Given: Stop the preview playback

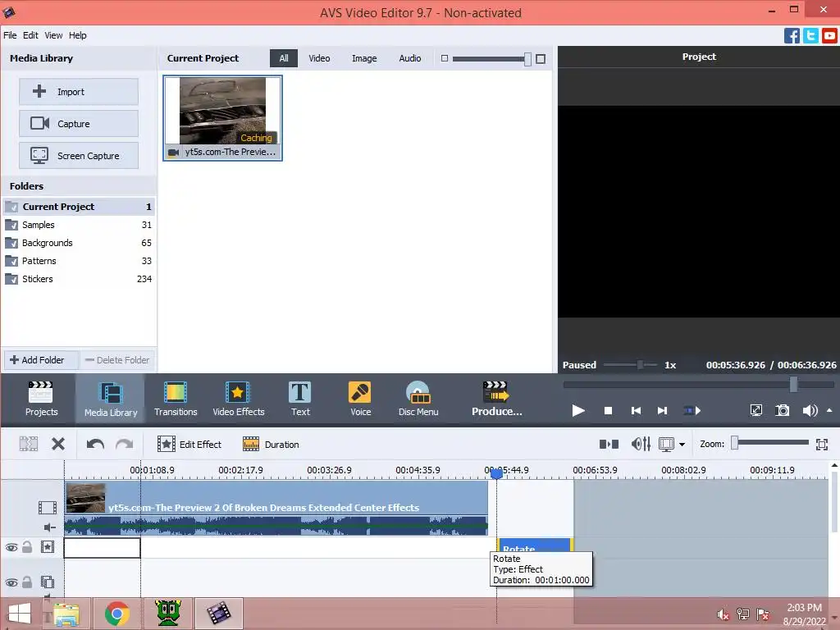Looking at the screenshot, I should pyautogui.click(x=608, y=411).
